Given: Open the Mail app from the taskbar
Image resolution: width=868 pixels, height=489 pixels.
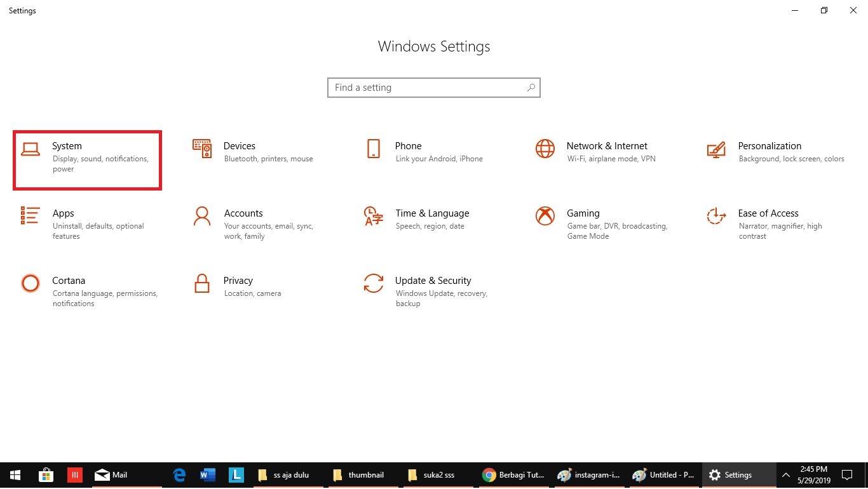Looking at the screenshot, I should coord(111,474).
